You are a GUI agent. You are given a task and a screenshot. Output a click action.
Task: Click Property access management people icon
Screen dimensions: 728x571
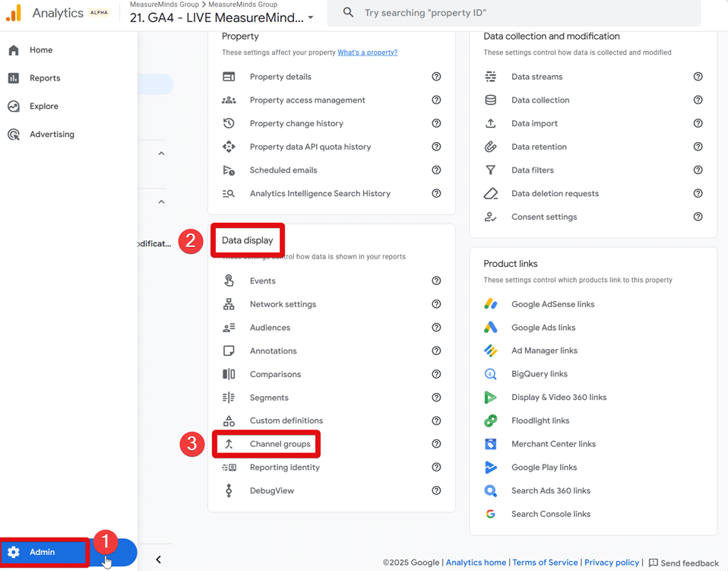pyautogui.click(x=229, y=100)
